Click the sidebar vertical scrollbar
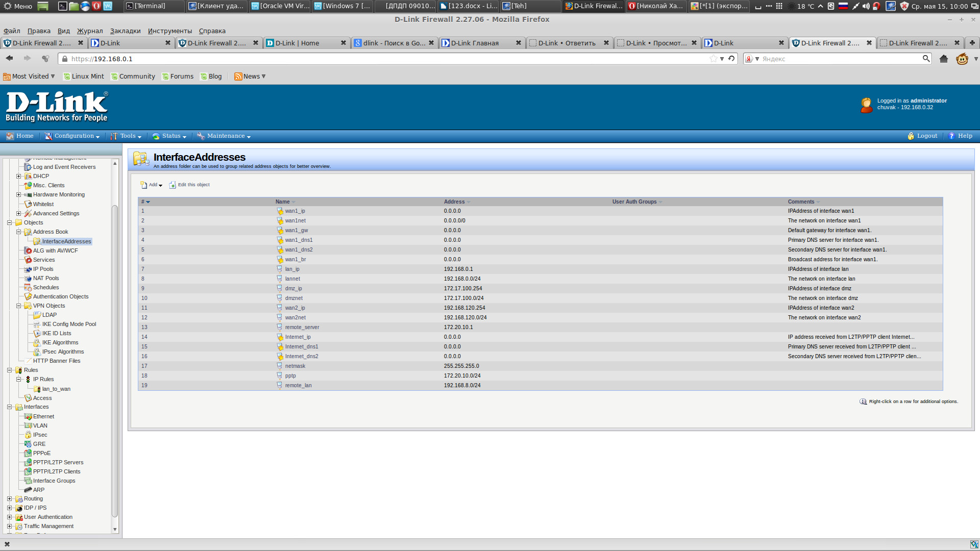Viewport: 980px width, 551px height. click(115, 357)
